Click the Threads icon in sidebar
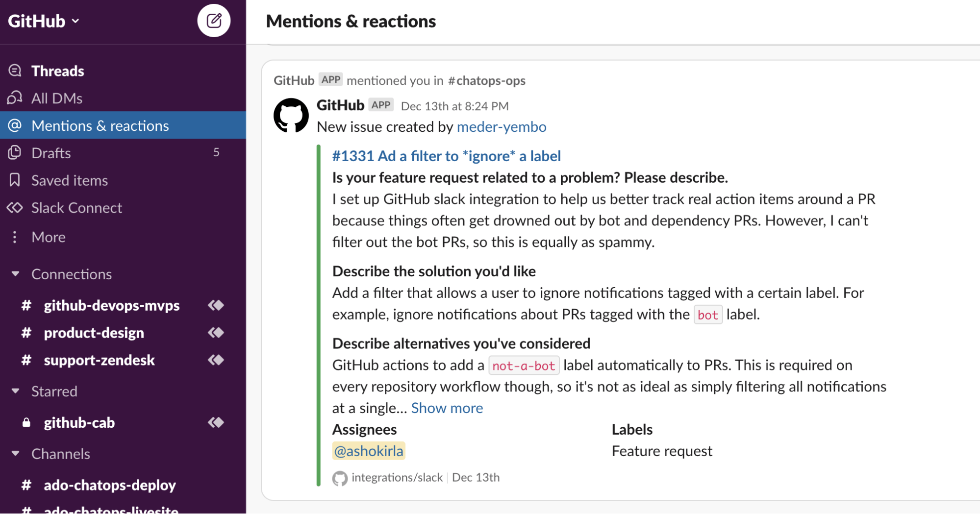The height and width of the screenshot is (514, 980). coord(15,70)
